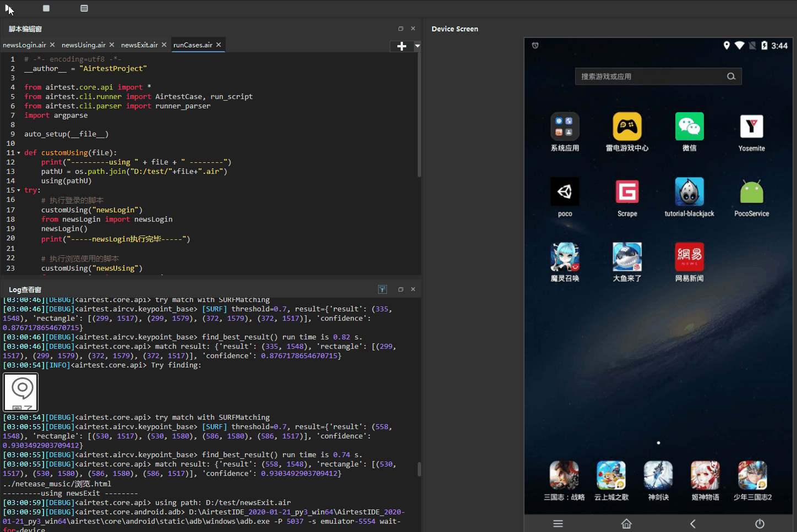Viewport: 797px width, 532px height.
Task: Switch to the newsExit.air tab
Action: coord(139,45)
